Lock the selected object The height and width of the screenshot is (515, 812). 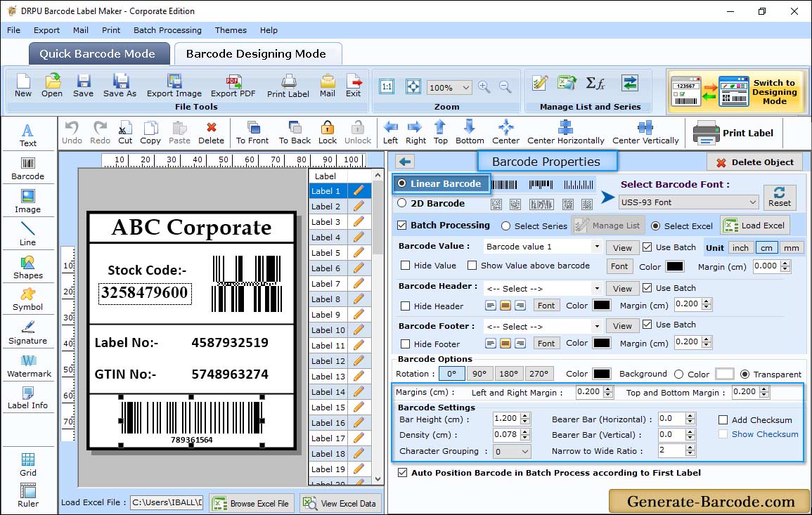click(328, 133)
